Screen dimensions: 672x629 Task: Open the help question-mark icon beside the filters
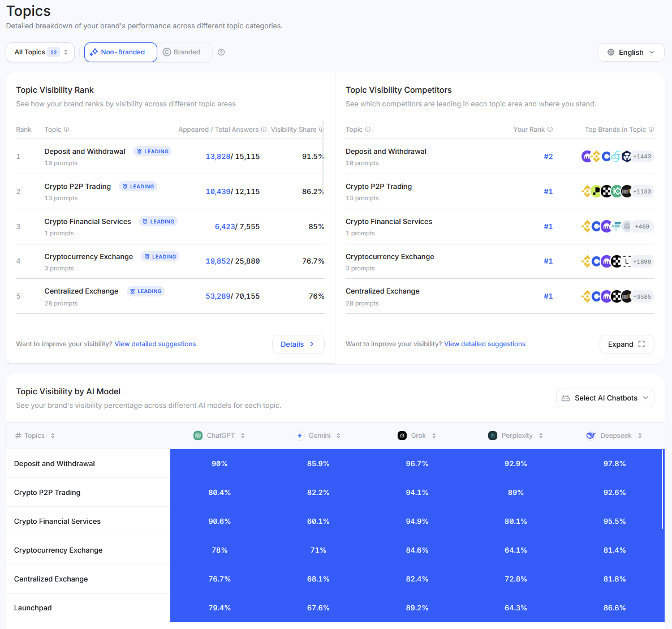coord(221,52)
